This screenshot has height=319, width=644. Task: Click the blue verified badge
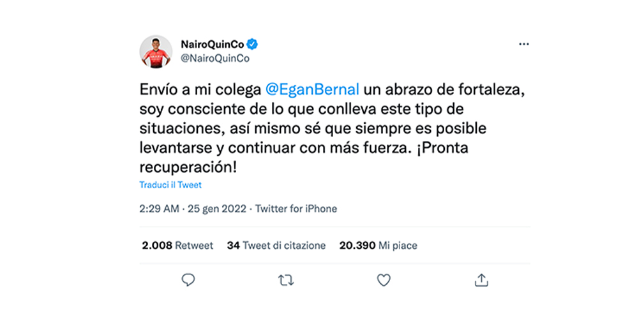pos(253,45)
